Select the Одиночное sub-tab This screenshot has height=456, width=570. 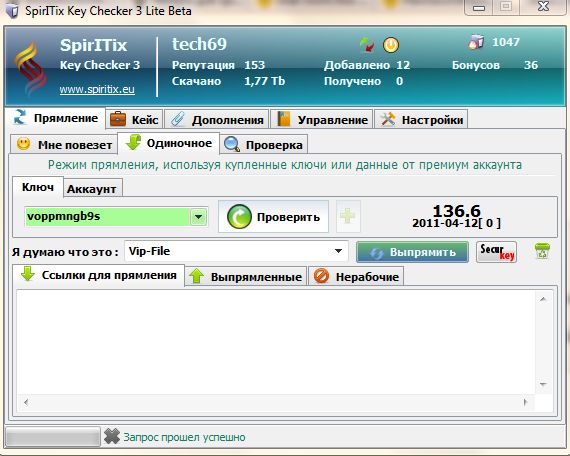(x=169, y=143)
